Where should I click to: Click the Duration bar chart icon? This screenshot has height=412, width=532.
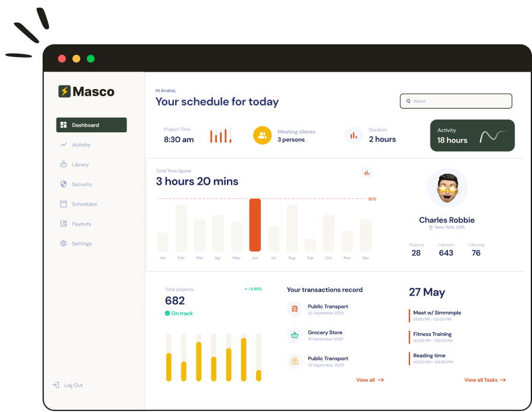[353, 136]
